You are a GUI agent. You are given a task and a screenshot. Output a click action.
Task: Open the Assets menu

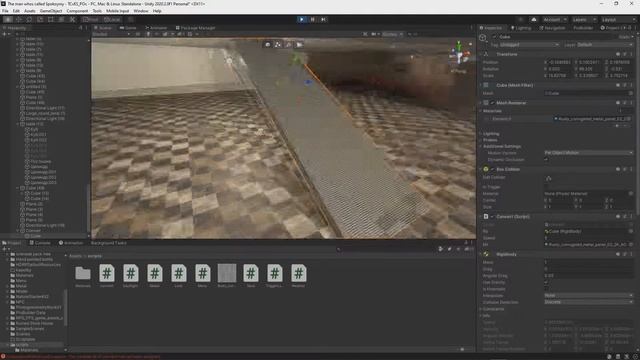tap(30, 11)
